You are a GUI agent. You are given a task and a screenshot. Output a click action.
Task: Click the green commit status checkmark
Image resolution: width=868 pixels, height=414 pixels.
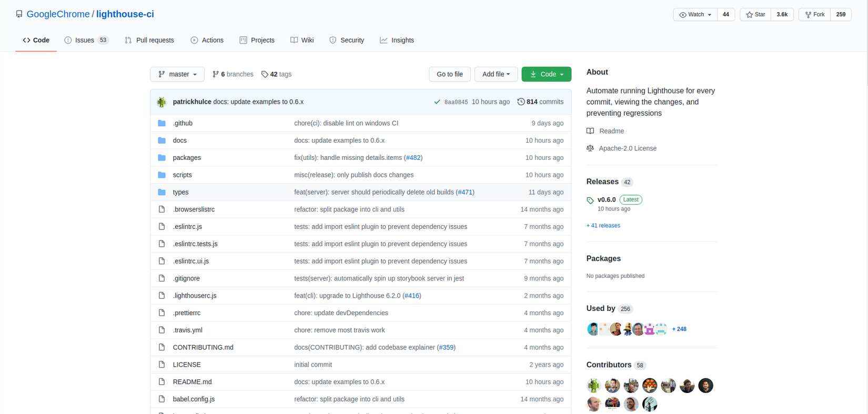[x=437, y=102]
